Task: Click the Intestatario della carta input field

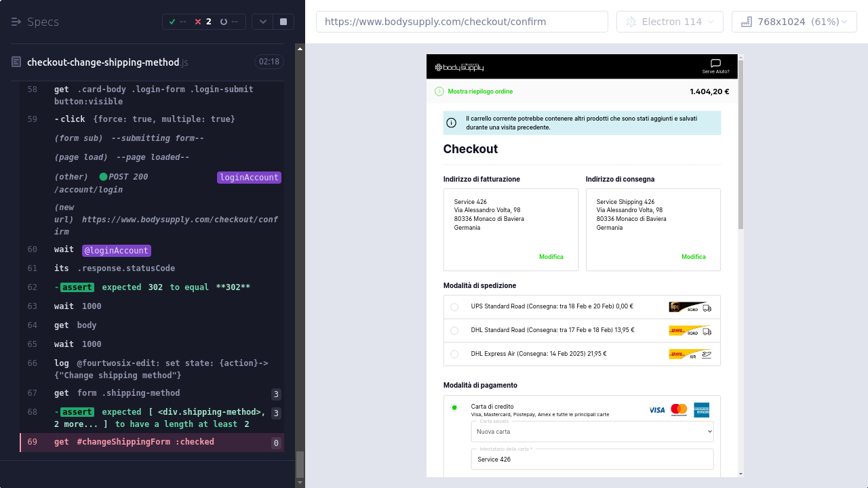Action: pos(592,460)
